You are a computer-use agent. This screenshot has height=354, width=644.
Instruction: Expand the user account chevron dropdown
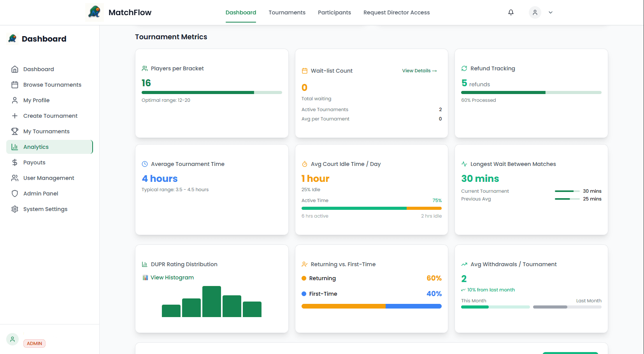(550, 12)
